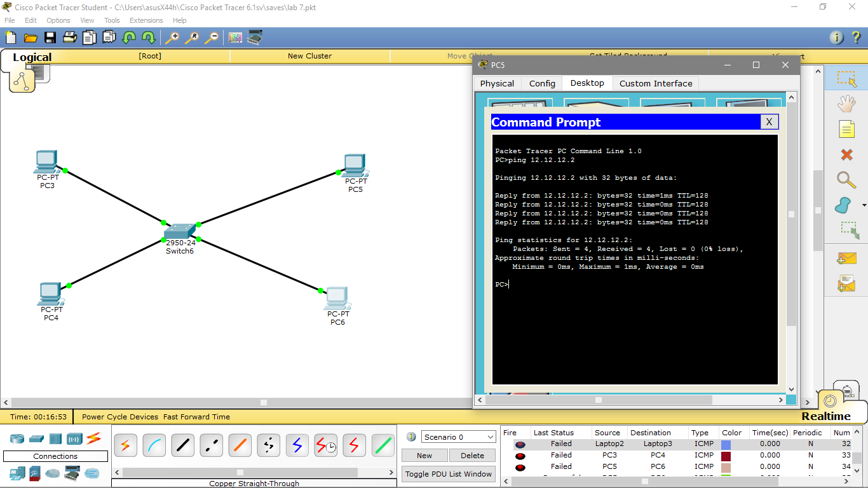The image size is (868, 488).
Task: Fire the Laptop2 to Laptop3 PDU
Action: click(x=520, y=444)
